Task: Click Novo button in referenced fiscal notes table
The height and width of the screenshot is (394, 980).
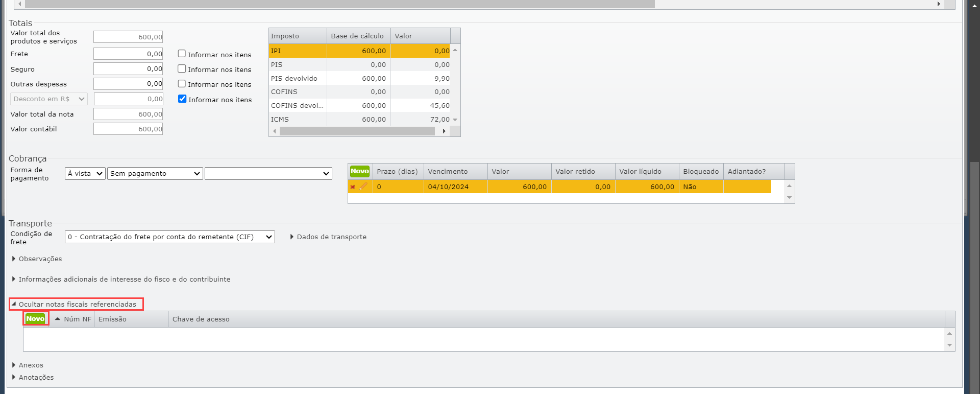Action: tap(36, 319)
